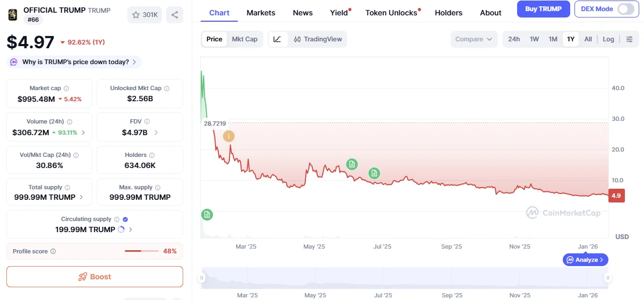Select the Price chart toggle
The image size is (644, 300).
click(x=214, y=39)
